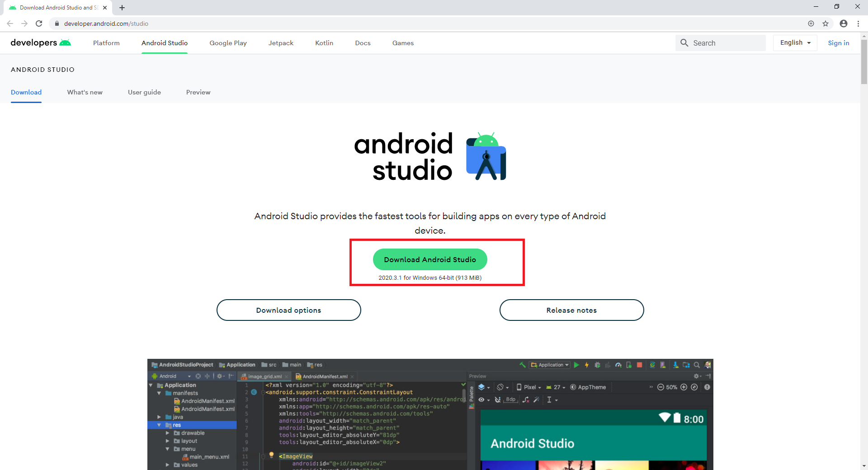868x470 pixels.
Task: Click the 'Android Studio provides the fastest tools' tagline
Action: (430, 223)
